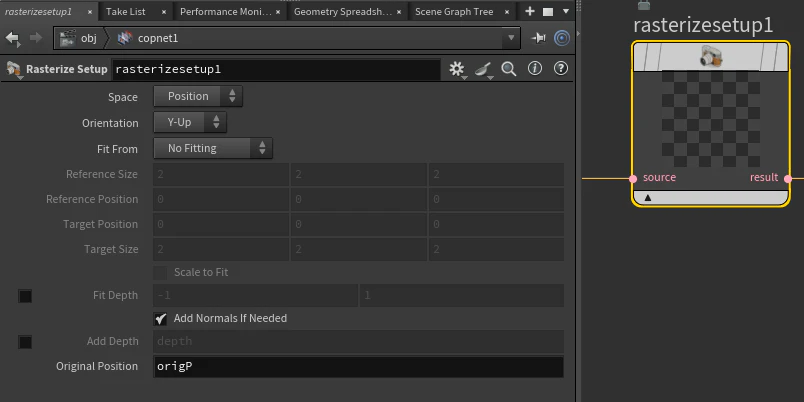
Task: Click the first Target Size value field
Action: (221, 250)
